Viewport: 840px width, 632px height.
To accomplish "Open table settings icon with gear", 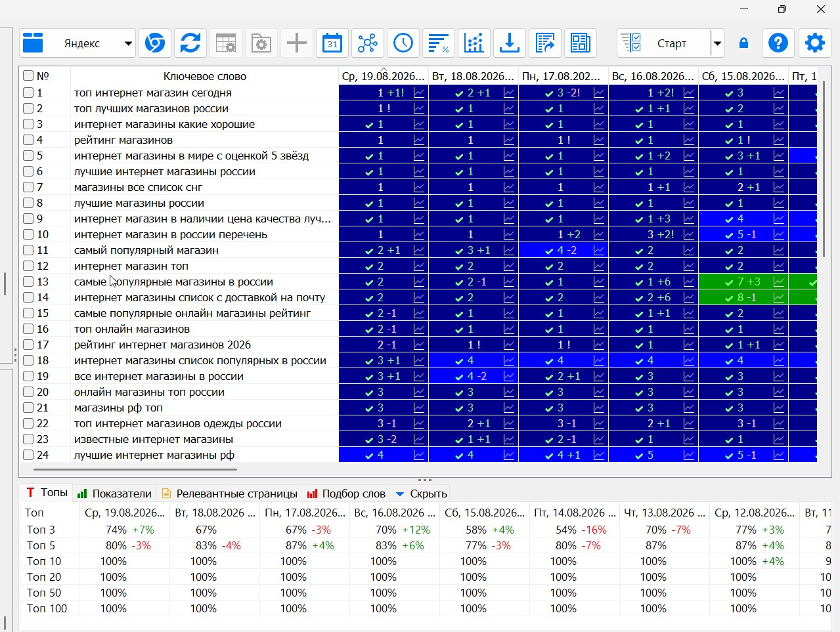I will [x=226, y=43].
